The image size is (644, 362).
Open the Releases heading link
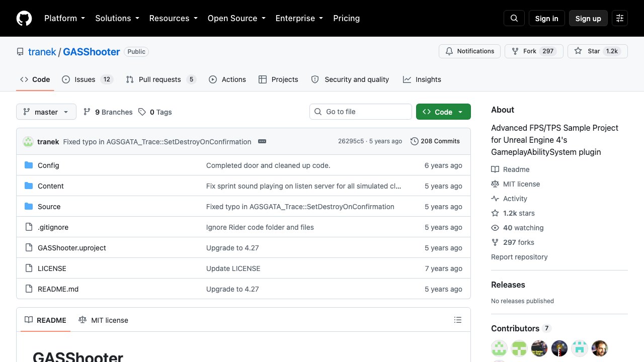(508, 285)
